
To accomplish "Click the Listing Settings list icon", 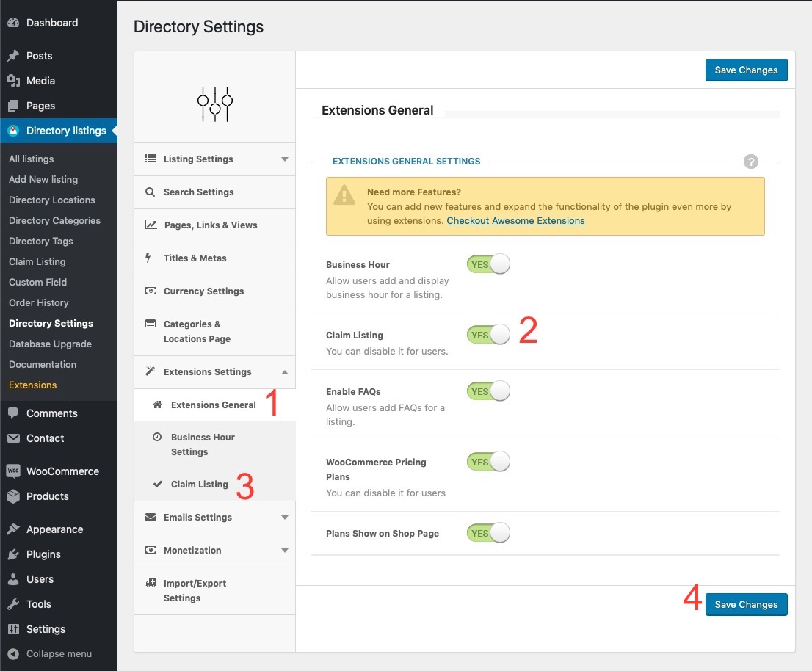I will pyautogui.click(x=151, y=159).
